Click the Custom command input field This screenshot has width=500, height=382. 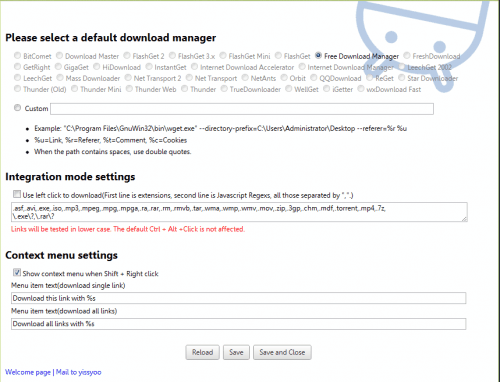[x=242, y=109]
